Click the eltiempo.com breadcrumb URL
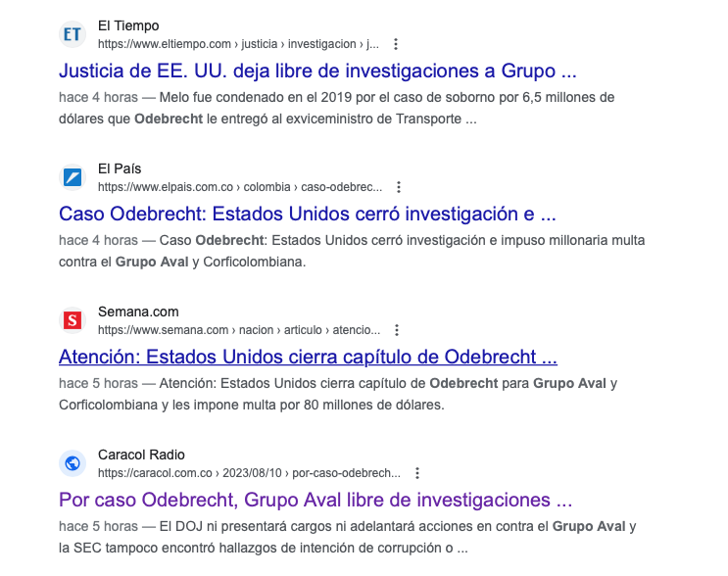Image resolution: width=728 pixels, height=576 pixels. 238,44
